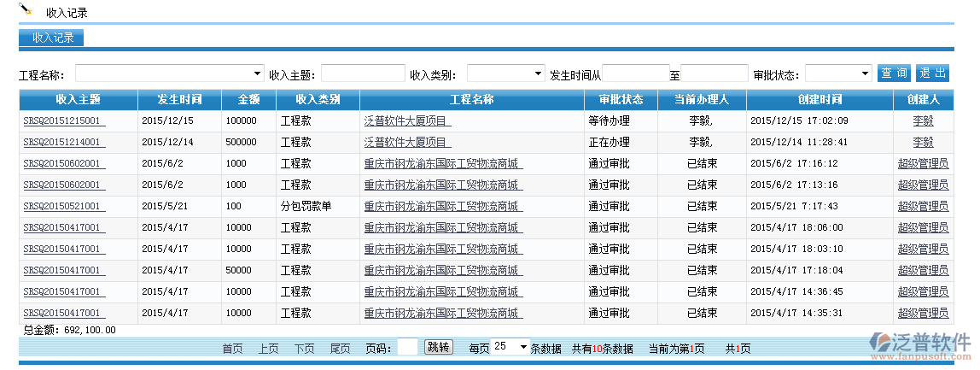Viewport: 980px width, 370px height.
Task: Click the 跳转 jump button
Action: pos(438,347)
